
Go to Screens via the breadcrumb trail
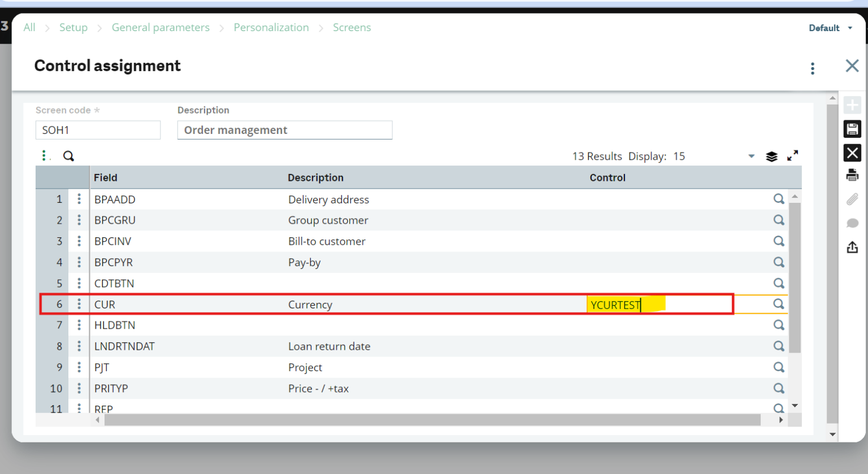pos(352,27)
